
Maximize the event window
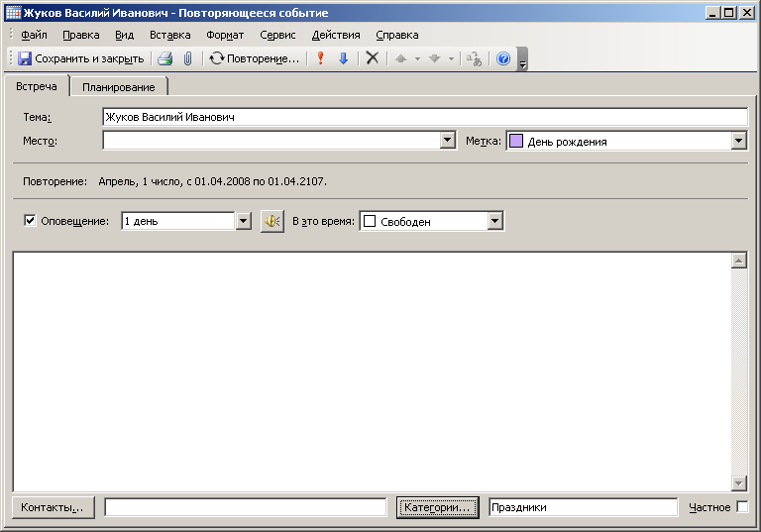(729, 13)
